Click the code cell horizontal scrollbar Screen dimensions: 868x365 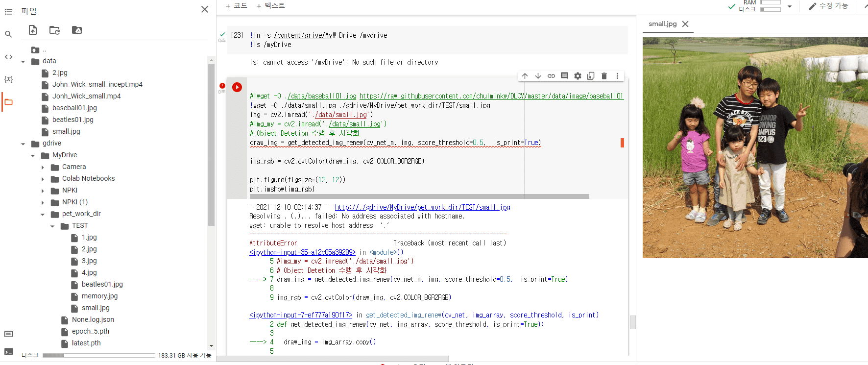point(419,196)
